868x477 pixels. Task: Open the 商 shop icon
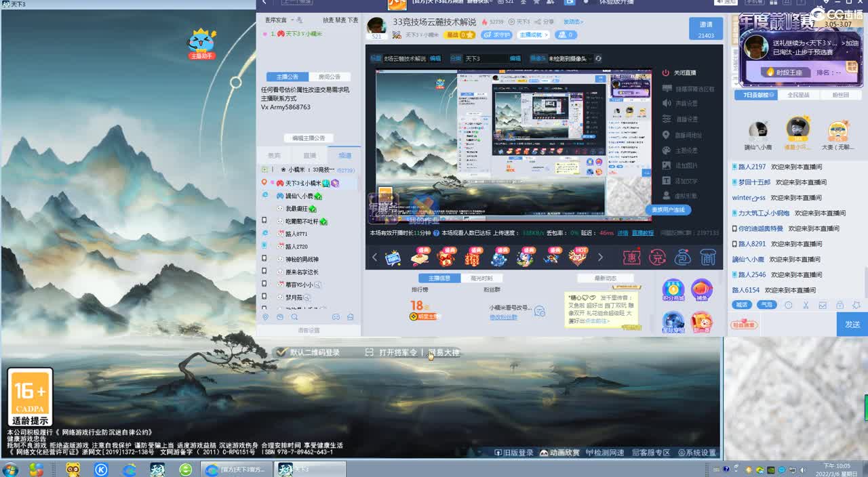(x=708, y=257)
